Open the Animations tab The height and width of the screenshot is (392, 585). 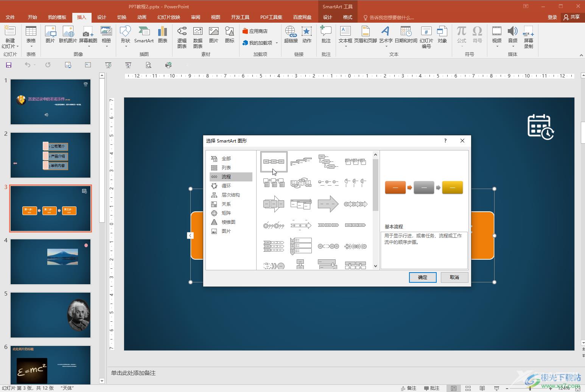[142, 17]
